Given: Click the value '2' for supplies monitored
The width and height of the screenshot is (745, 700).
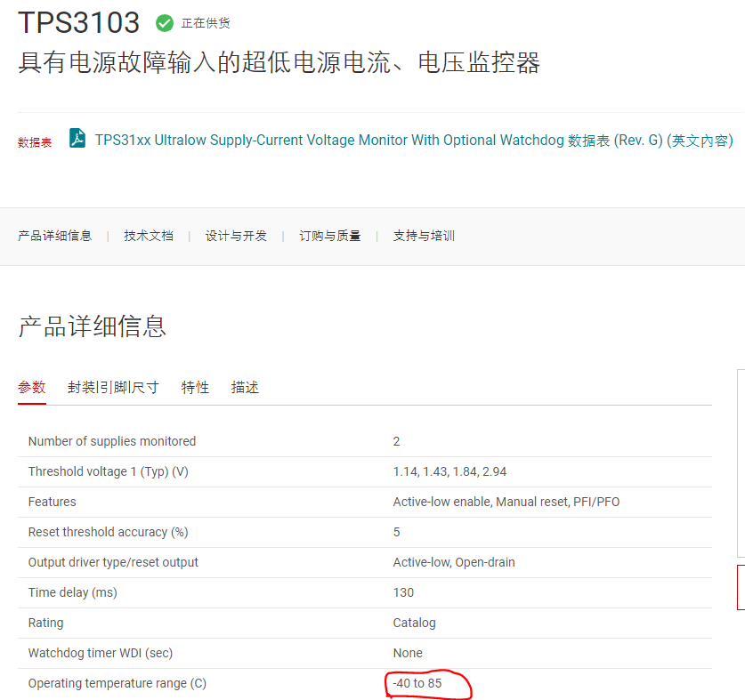Looking at the screenshot, I should [x=396, y=442].
